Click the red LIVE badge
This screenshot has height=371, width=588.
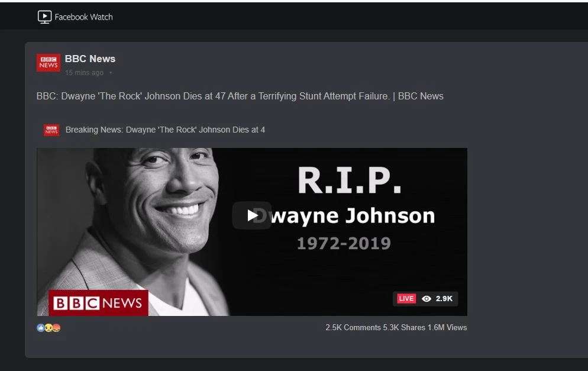406,299
